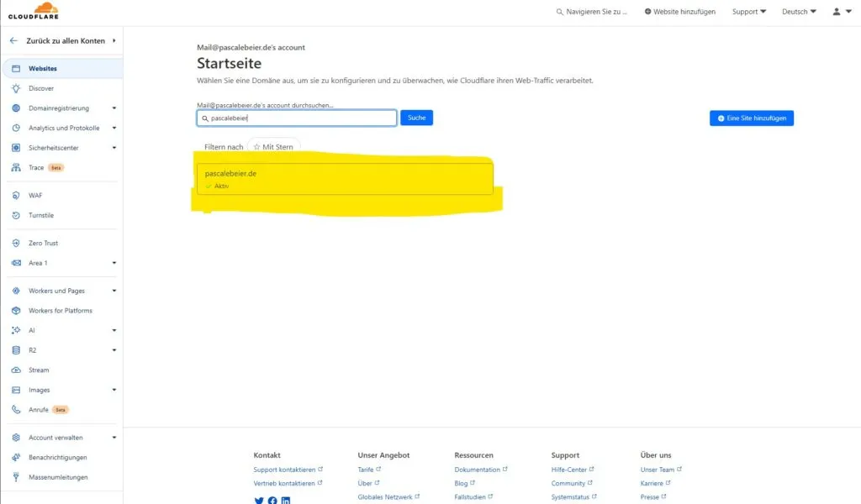Open Stream via its cloud icon
The image size is (861, 504).
(17, 370)
